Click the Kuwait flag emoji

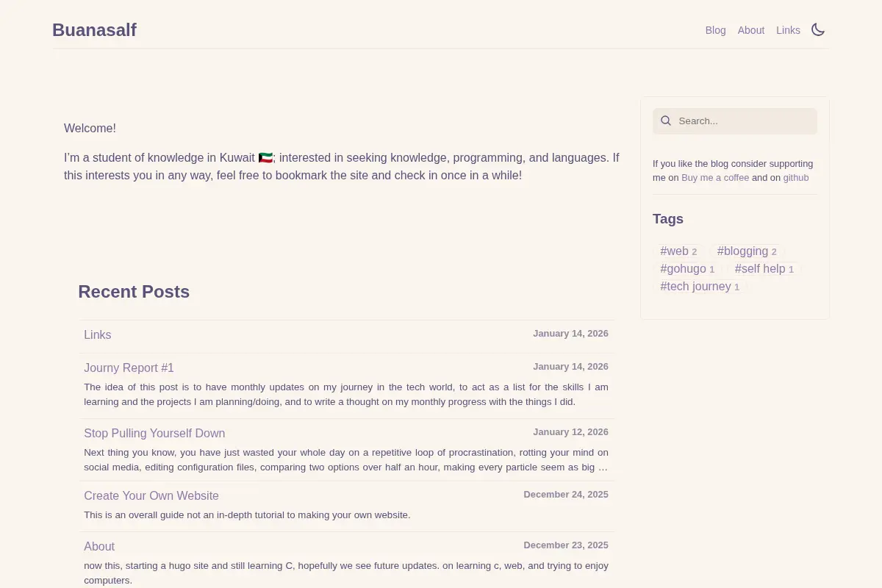(265, 158)
